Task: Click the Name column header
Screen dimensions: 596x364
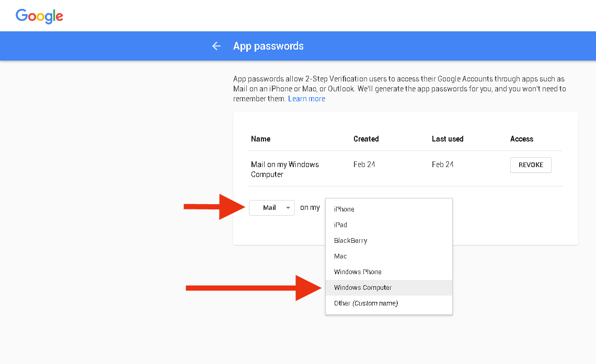Action: point(260,139)
